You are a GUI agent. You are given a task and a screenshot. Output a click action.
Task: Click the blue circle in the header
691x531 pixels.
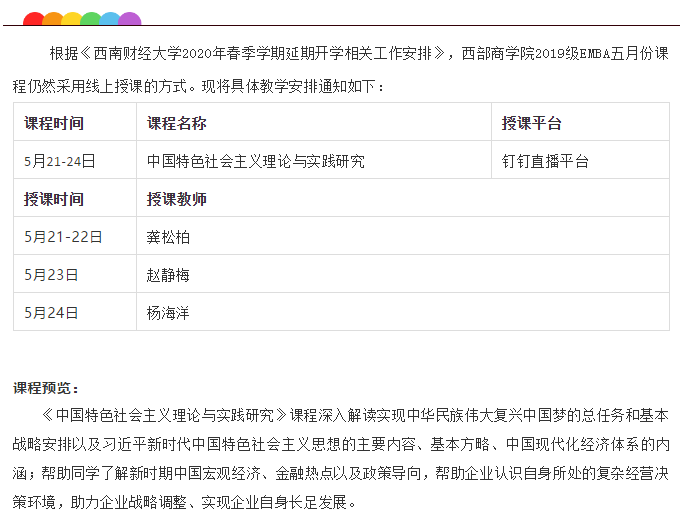pos(110,19)
